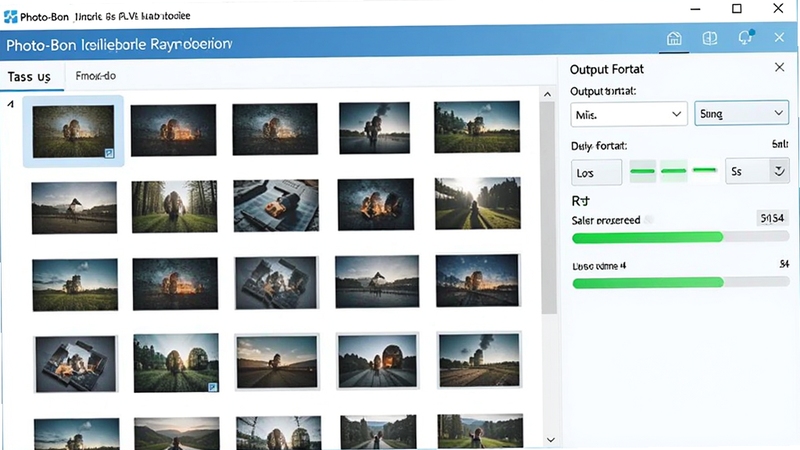The image size is (800, 450).
Task: Select thumbnail of burning newspaper on table
Action: coord(276,205)
